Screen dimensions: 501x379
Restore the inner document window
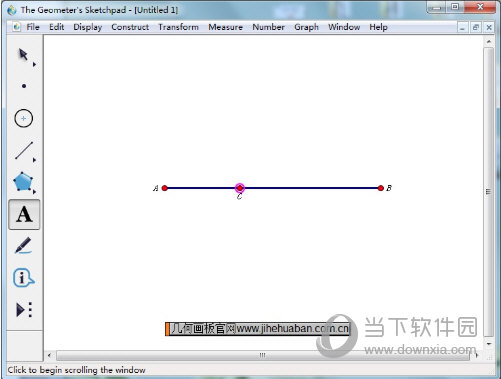(x=476, y=28)
